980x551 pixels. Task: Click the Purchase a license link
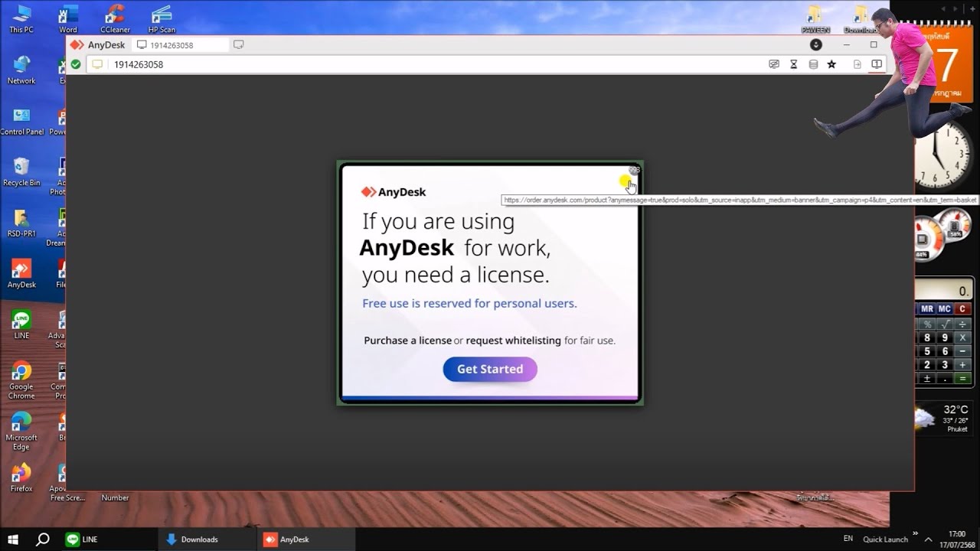[x=407, y=341]
